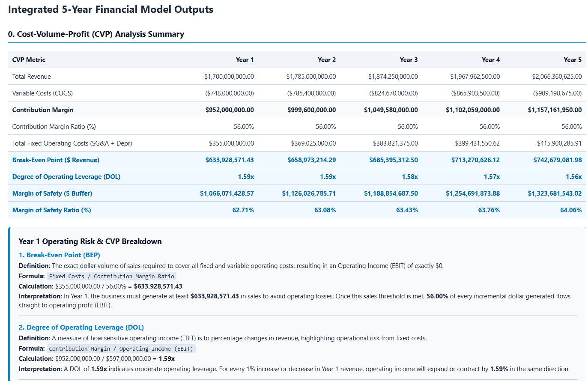Image resolution: width=588 pixels, height=381 pixels.
Task: Select the "Break-Even Point ($ Revenue)" row label
Action: click(56, 160)
